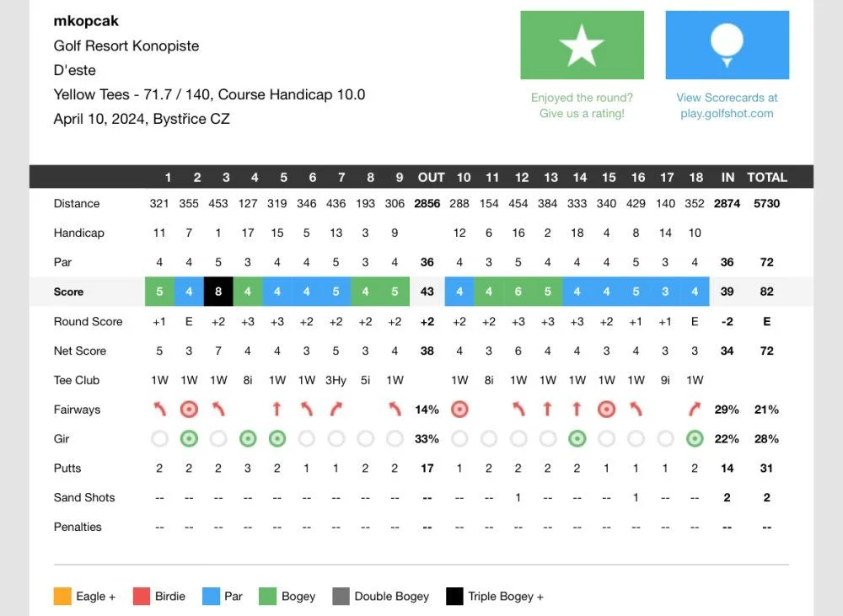Click the OUT column header
The height and width of the screenshot is (616, 843).
point(431,177)
